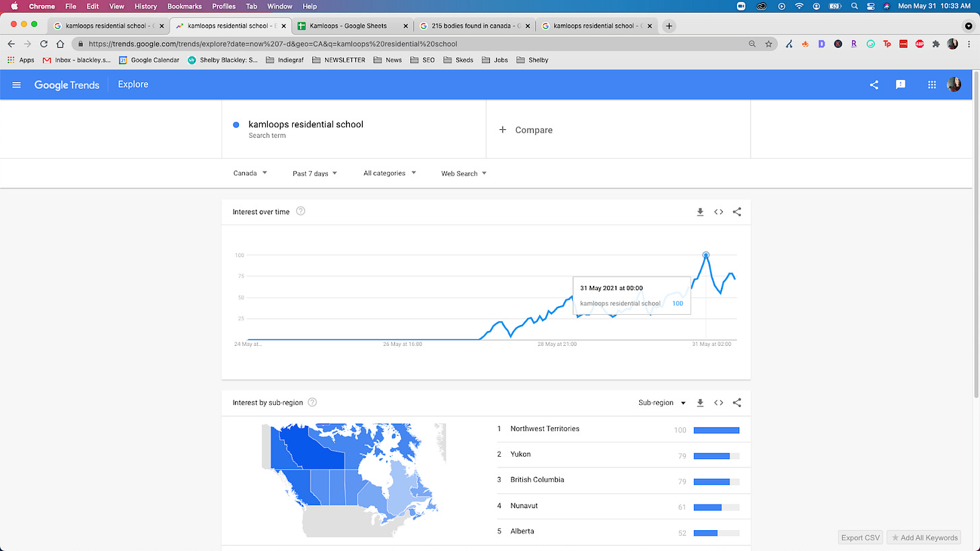This screenshot has height=551, width=980.
Task: Switch to the Kamloops - Google Sheets tab
Action: [x=353, y=26]
